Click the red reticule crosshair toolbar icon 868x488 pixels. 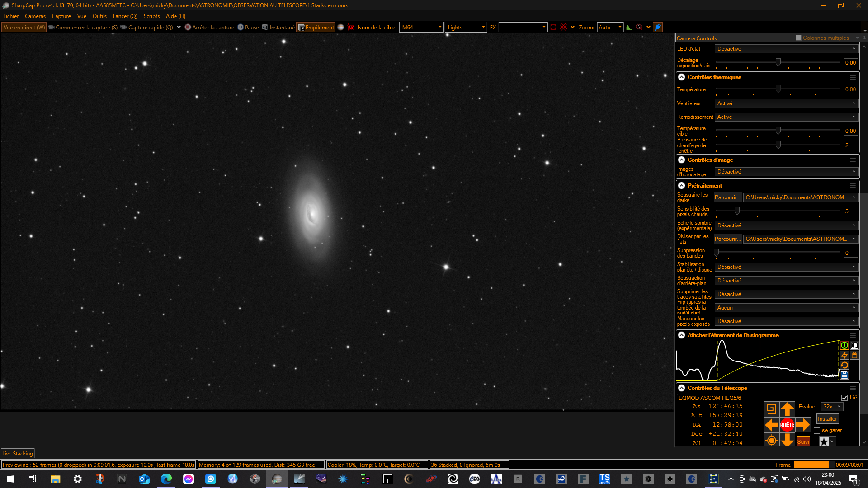click(563, 28)
